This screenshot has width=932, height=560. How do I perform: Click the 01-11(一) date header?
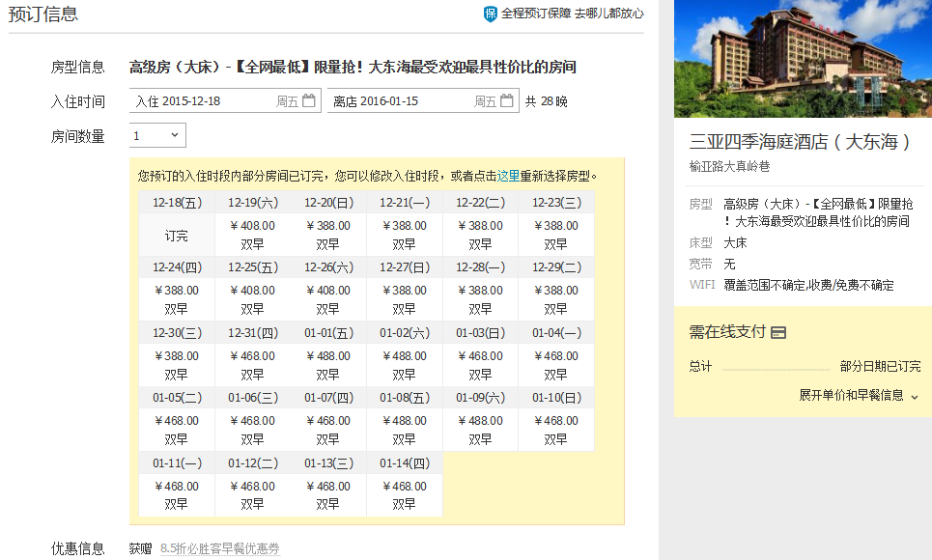(x=177, y=463)
